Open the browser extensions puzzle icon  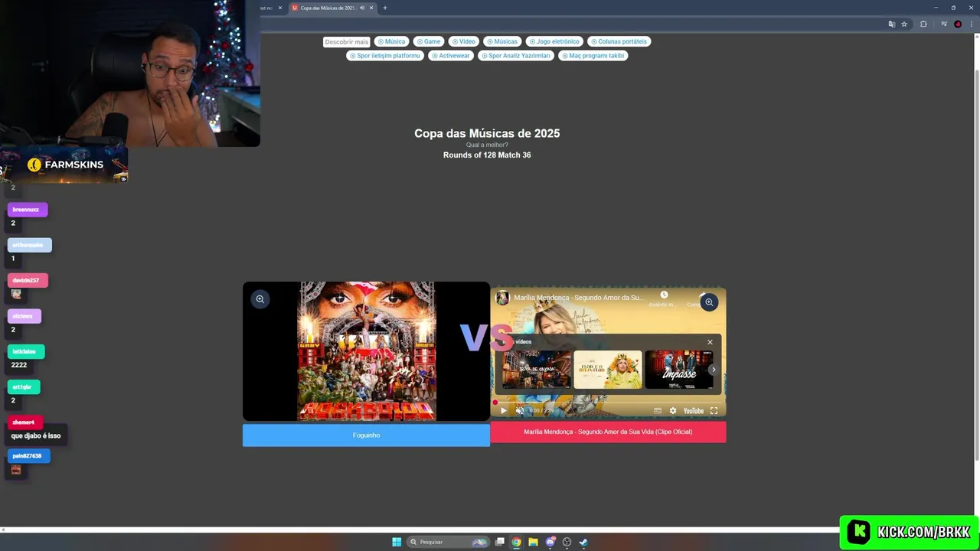[923, 24]
